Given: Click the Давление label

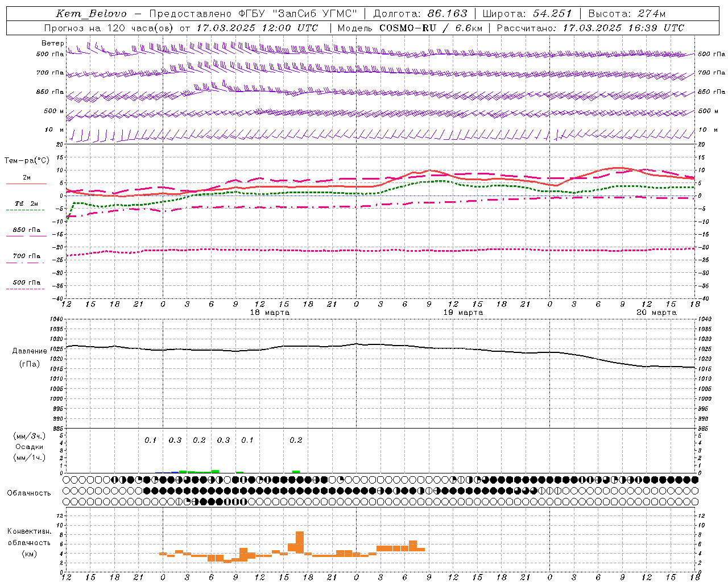Looking at the screenshot, I should coord(30,351).
